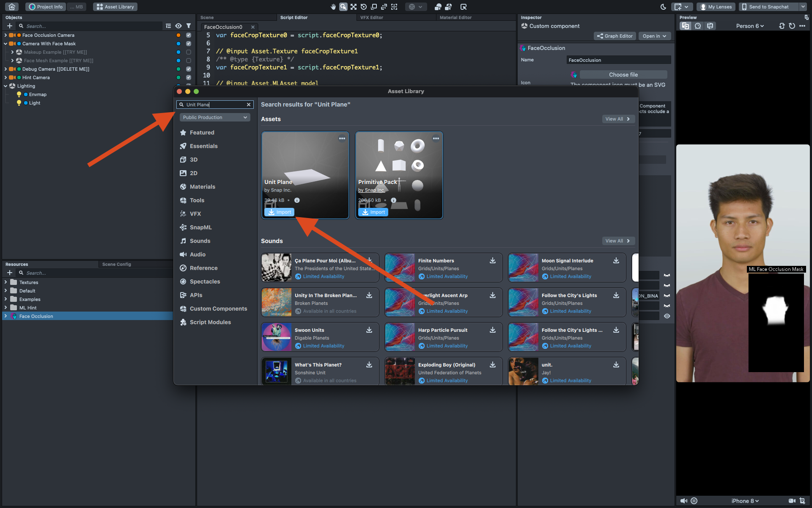
Task: Open the Person 6 preview dropdown
Action: (749, 26)
